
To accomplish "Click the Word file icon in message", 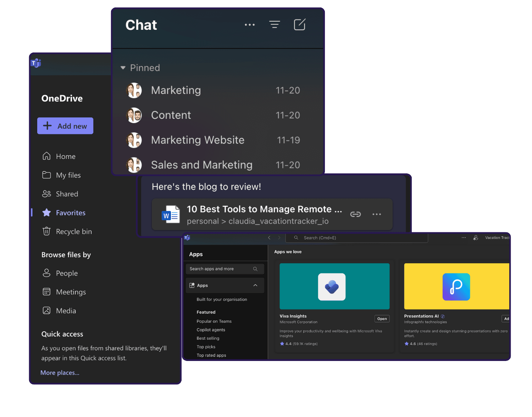I will coord(171,214).
